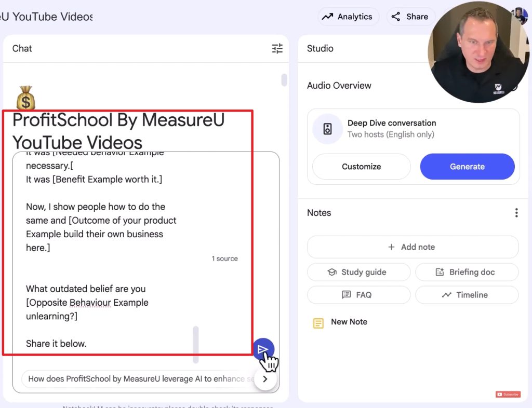The height and width of the screenshot is (408, 532).
Task: Click the presenter webcam thumbnail
Action: pyautogui.click(x=479, y=52)
